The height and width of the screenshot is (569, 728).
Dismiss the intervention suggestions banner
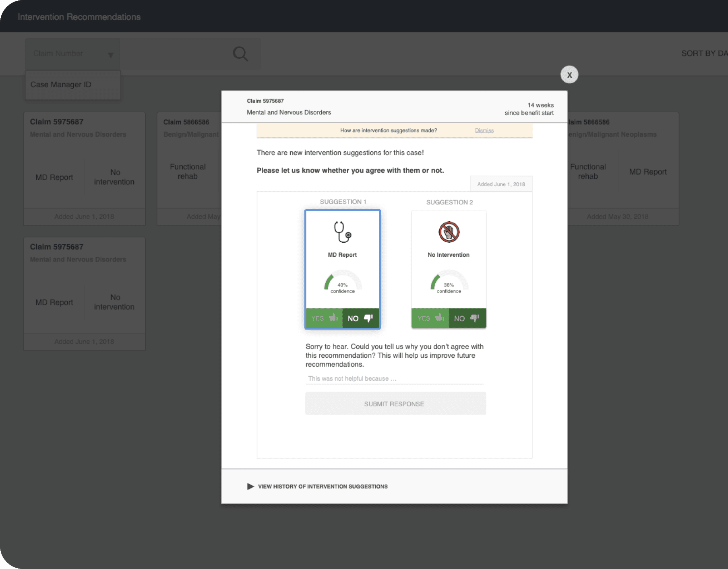[x=484, y=130]
